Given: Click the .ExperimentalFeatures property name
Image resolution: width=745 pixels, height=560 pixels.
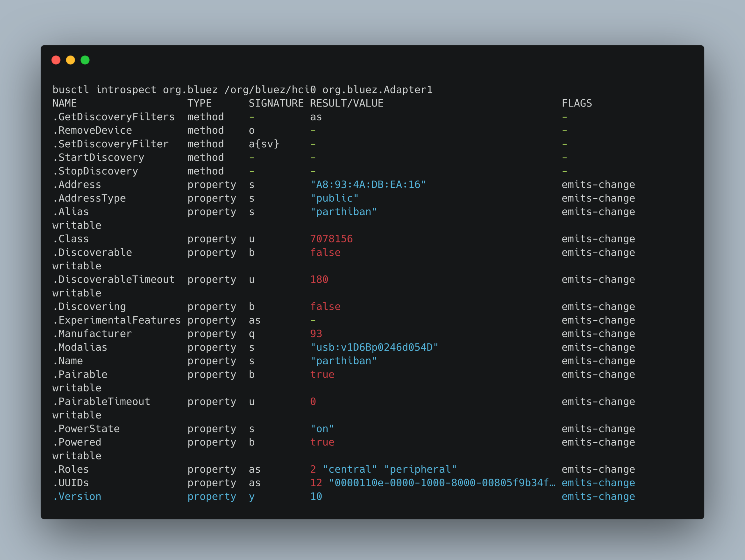Looking at the screenshot, I should point(116,320).
